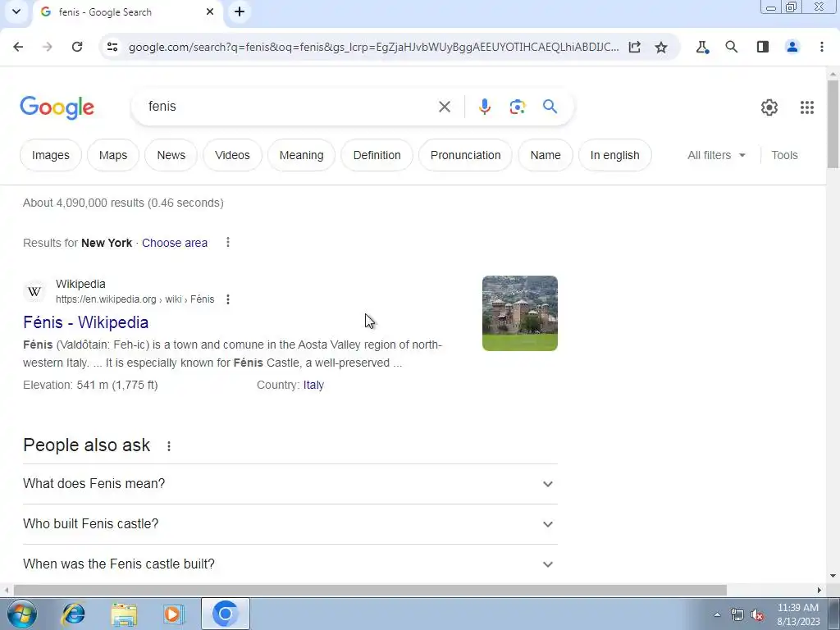Click the Wikipedia W favicon

point(34,291)
